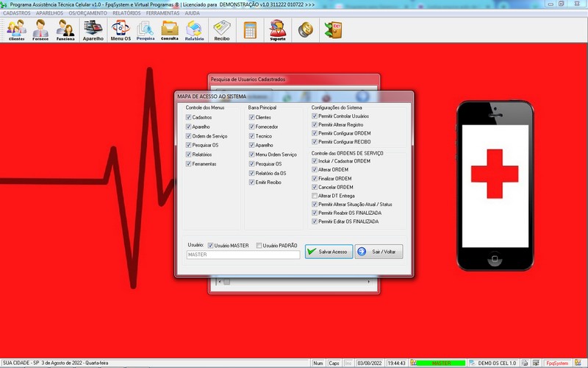Click the Sair / Voltar button

tap(379, 252)
